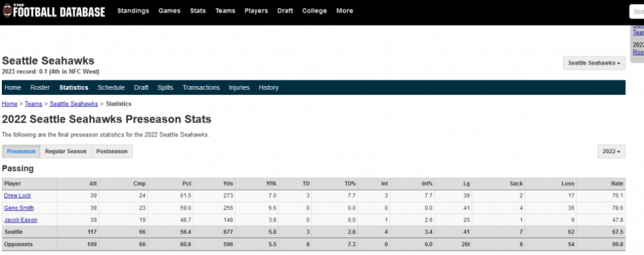Click Opponents' 99.8 rating value
Image resolution: width=644 pixels, height=255 pixels.
[618, 244]
